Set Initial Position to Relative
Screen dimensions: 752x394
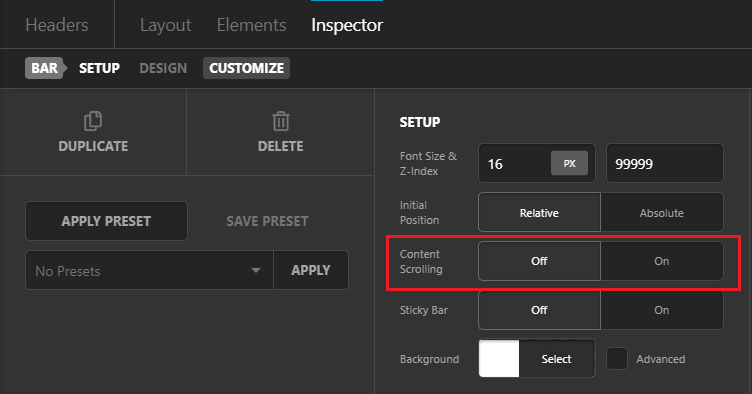pos(540,212)
